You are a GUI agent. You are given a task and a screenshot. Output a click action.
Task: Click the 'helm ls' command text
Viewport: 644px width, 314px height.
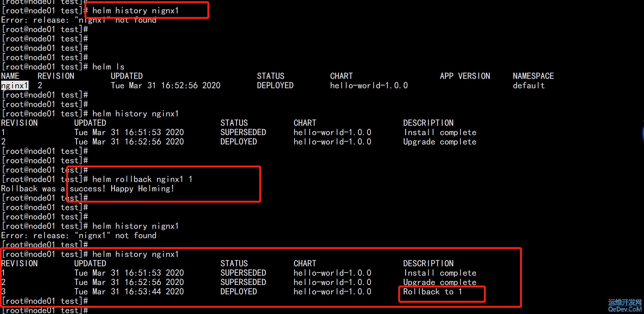(108, 67)
